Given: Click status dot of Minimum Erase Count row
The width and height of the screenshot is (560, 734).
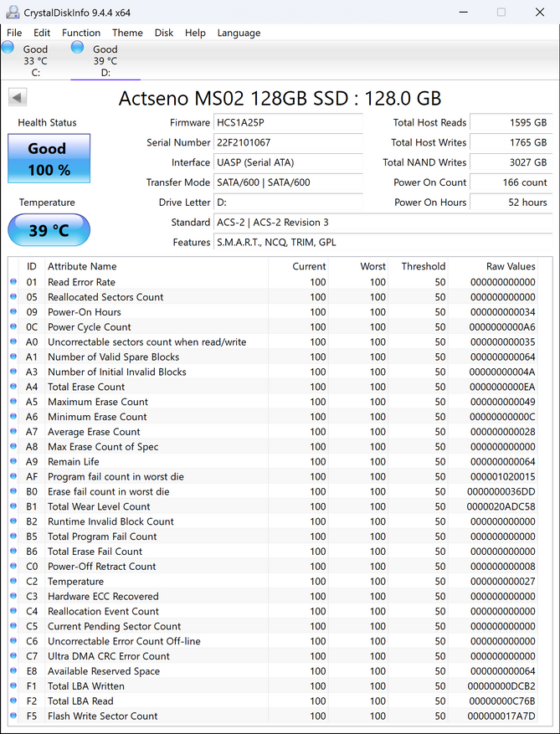Looking at the screenshot, I should pyautogui.click(x=13, y=417).
